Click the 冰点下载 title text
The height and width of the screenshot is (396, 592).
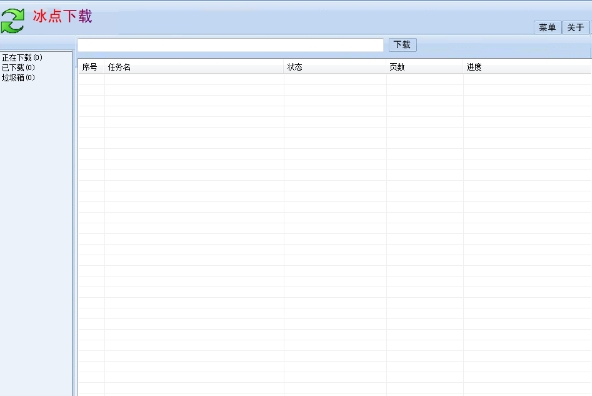[x=62, y=16]
